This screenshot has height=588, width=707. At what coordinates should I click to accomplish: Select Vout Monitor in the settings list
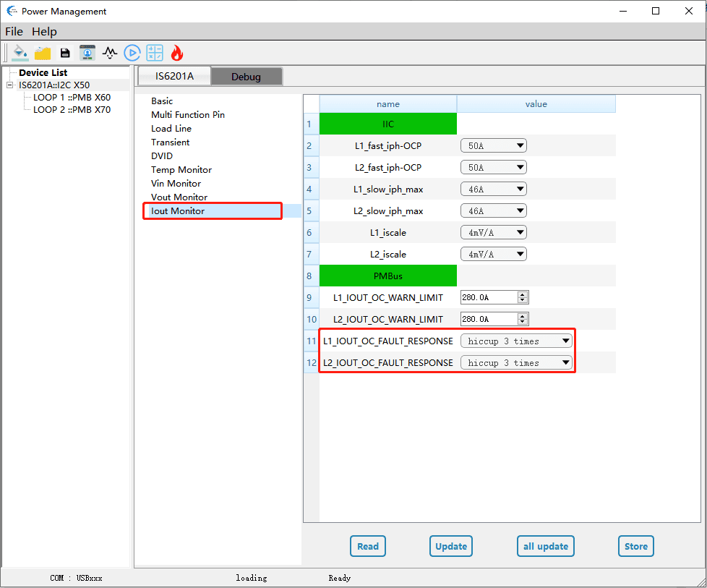[x=179, y=197]
